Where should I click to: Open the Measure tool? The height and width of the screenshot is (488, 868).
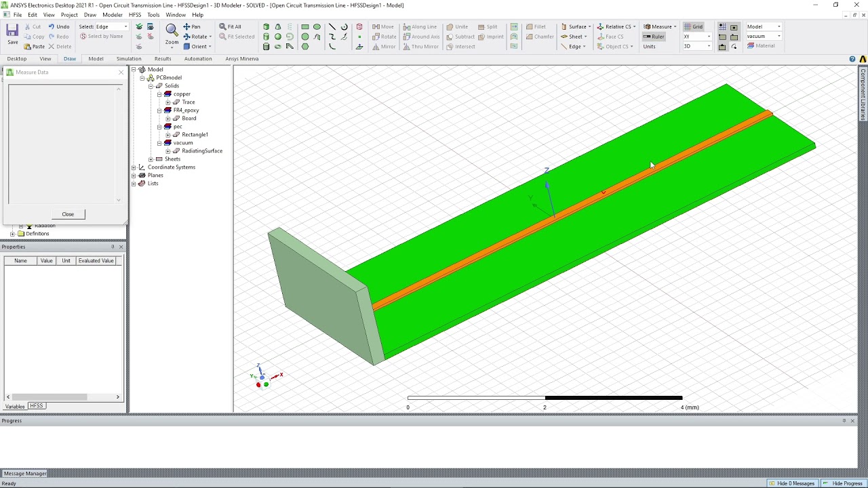(660, 26)
